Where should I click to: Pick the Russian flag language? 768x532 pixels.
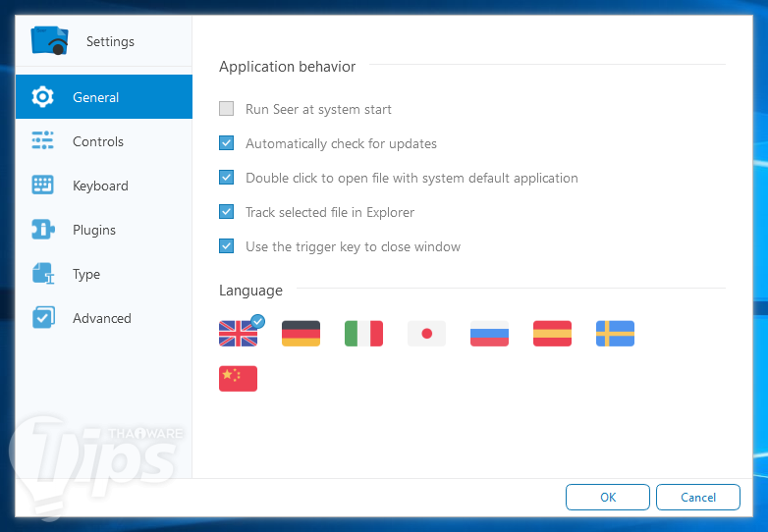(489, 334)
